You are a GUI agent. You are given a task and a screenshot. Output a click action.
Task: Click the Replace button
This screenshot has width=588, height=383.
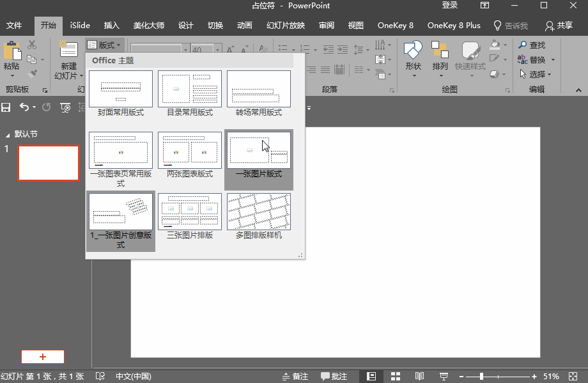pyautogui.click(x=531, y=59)
